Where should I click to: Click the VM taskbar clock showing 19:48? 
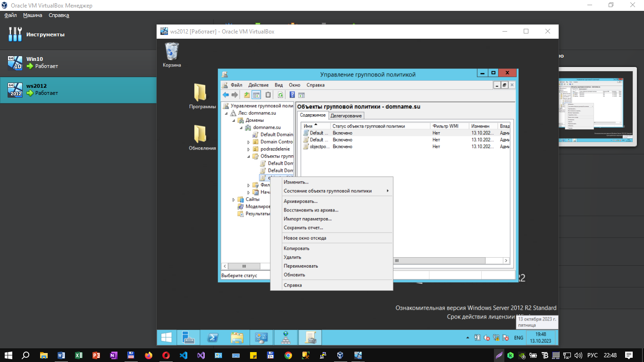[x=541, y=337]
